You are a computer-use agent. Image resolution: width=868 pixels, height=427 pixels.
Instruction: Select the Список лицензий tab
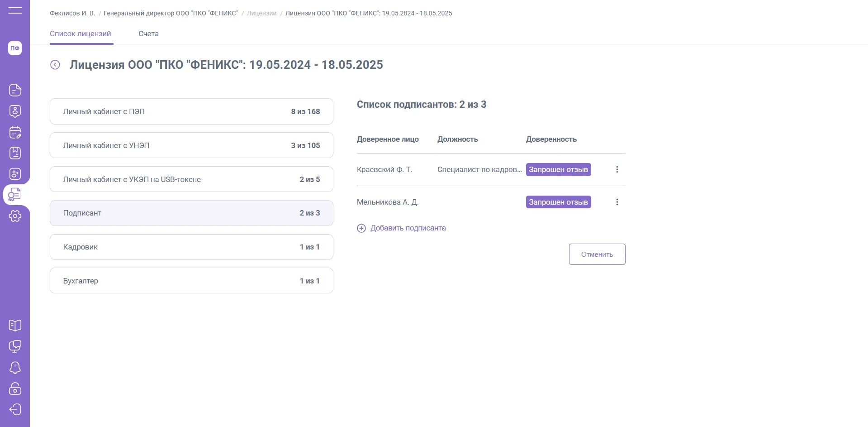click(x=81, y=34)
